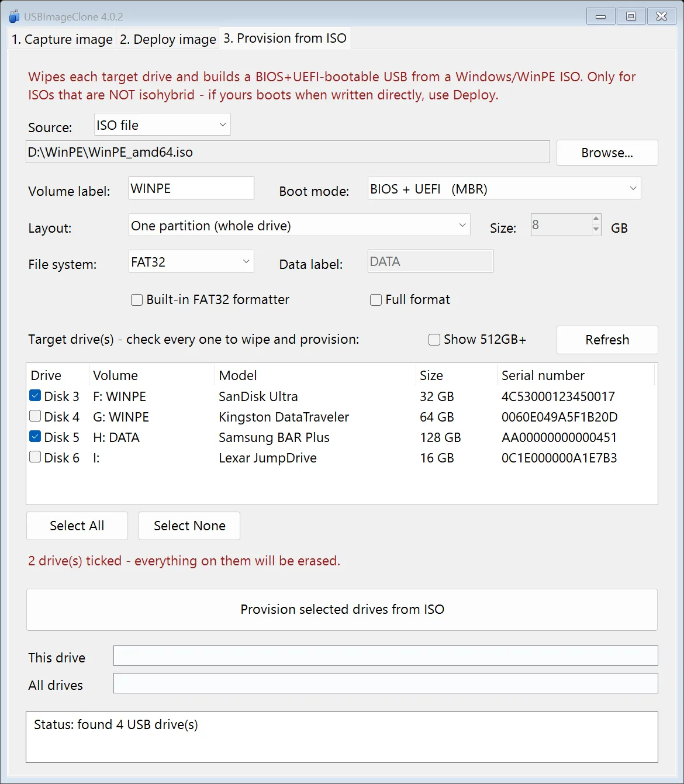684x784 pixels.
Task: Click the Select All button
Action: pos(77,526)
